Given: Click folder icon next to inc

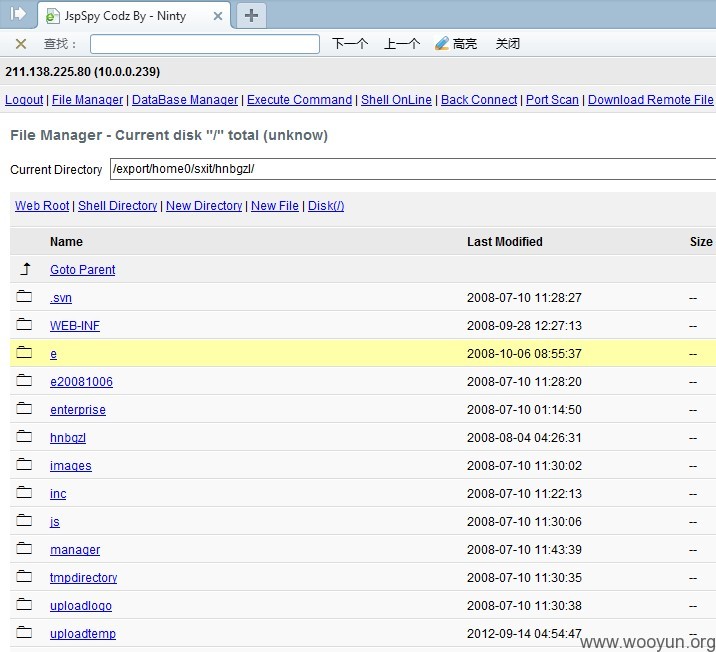Looking at the screenshot, I should point(24,492).
